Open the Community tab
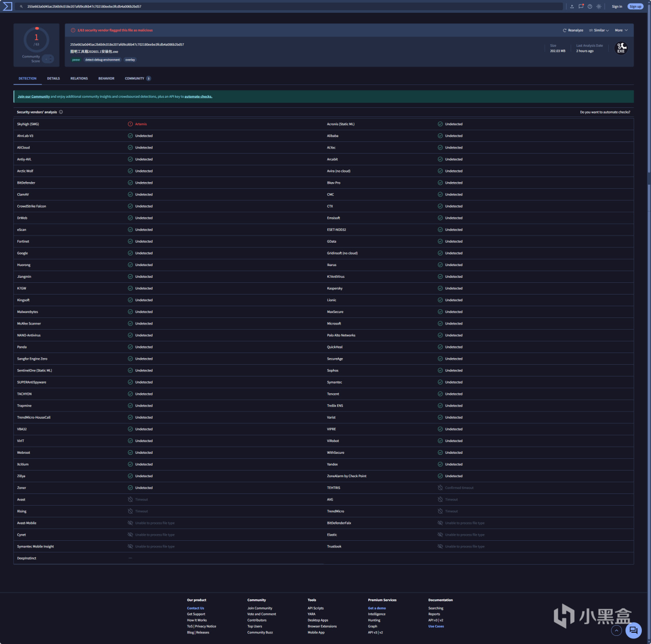The height and width of the screenshot is (644, 651). click(138, 78)
